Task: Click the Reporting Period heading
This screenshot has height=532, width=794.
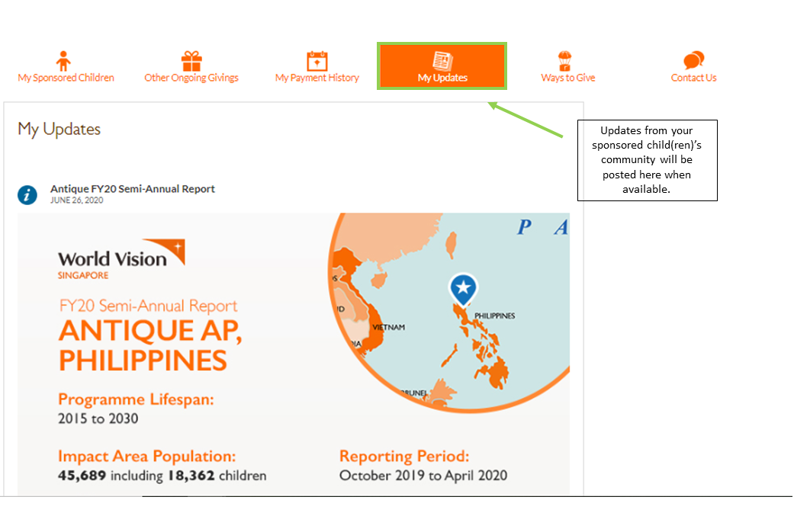Action: point(404,456)
